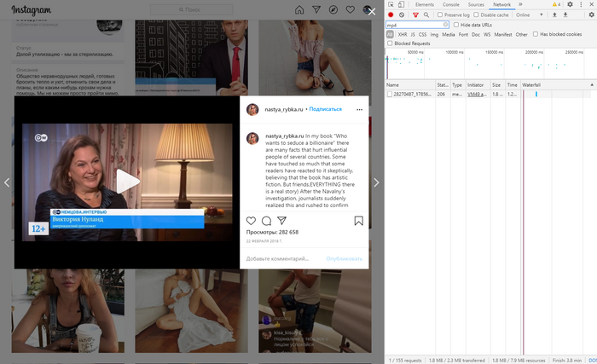Open DevTools three-dot customize menu
Viewport: 597px width, 364px height.
(x=581, y=4)
